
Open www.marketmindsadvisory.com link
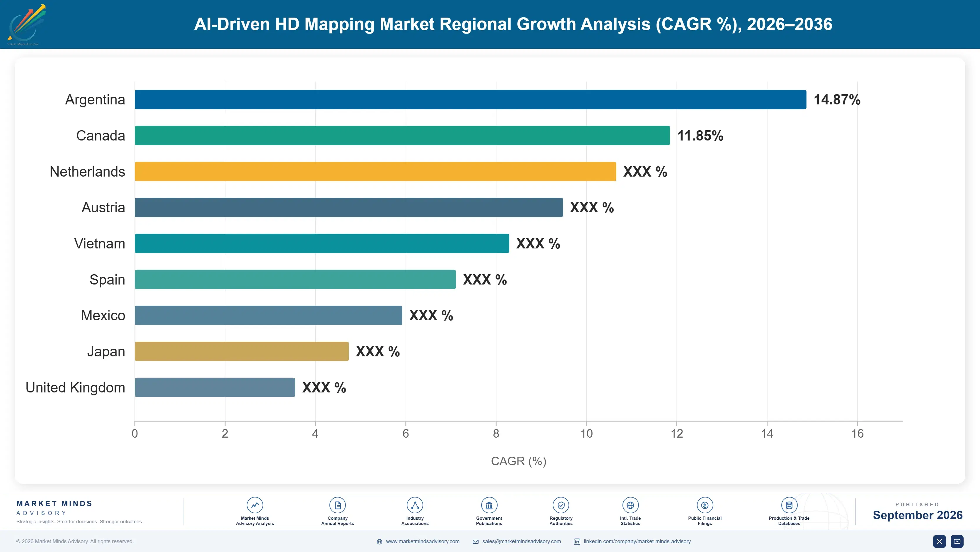pos(423,541)
